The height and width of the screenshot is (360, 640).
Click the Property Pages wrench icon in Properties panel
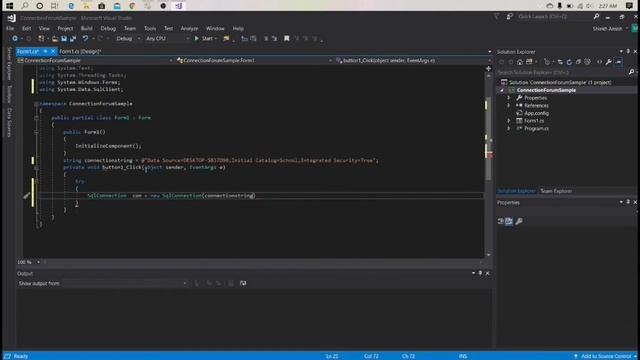[519, 221]
